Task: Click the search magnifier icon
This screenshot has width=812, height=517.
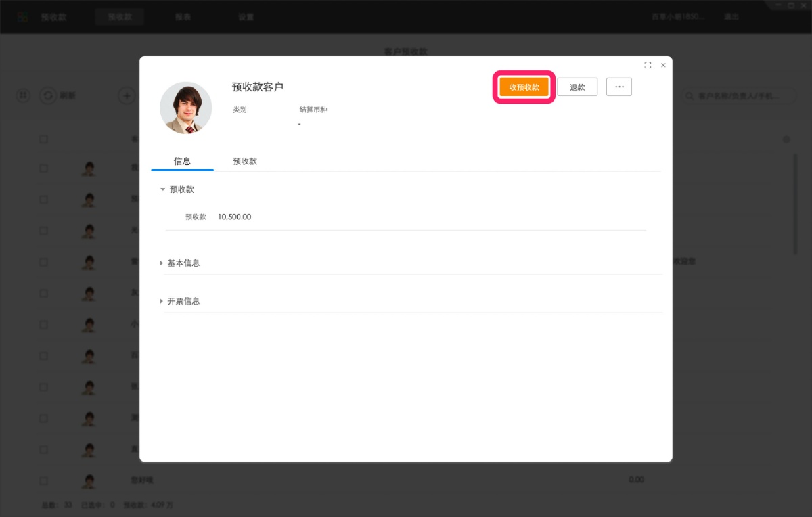Action: pyautogui.click(x=691, y=96)
